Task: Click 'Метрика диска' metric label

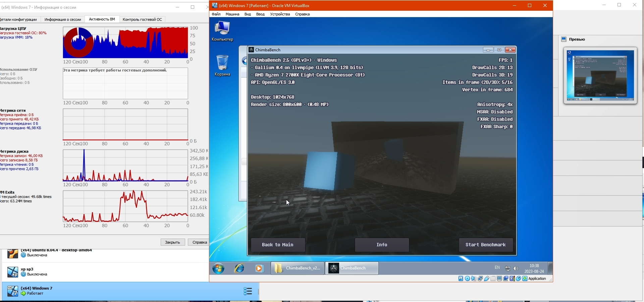Action: click(14, 151)
